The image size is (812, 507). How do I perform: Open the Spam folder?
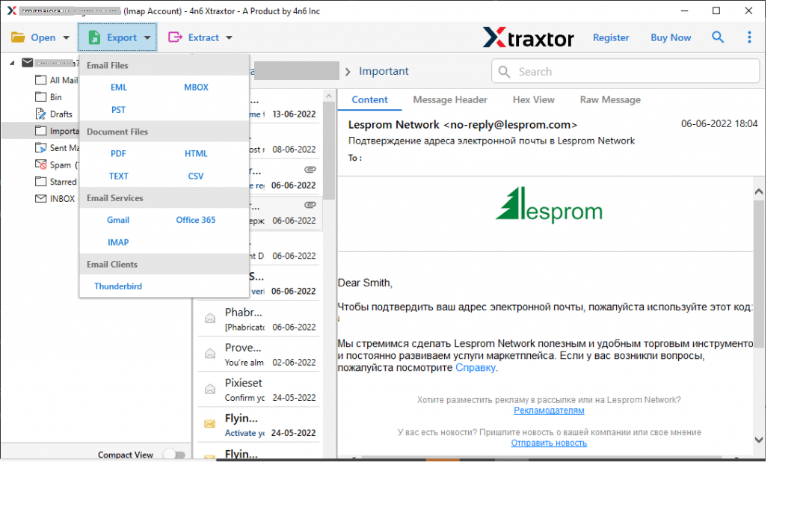tap(57, 165)
